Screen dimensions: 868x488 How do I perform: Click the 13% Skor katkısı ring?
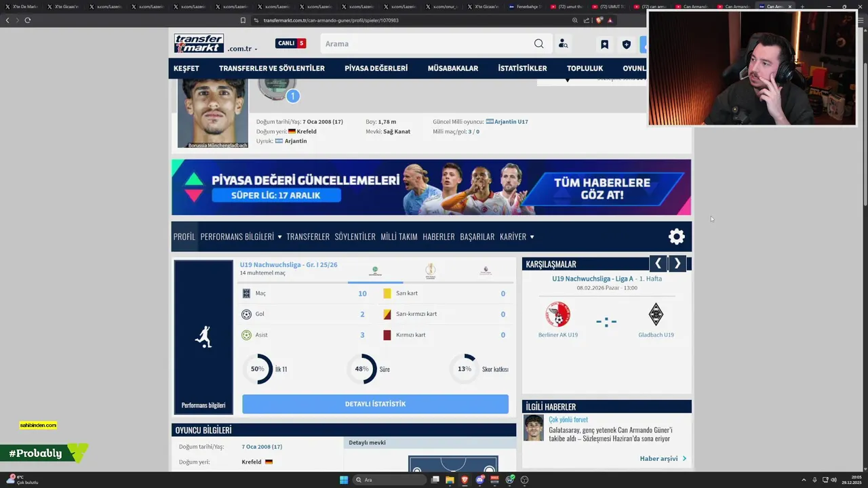(x=465, y=369)
